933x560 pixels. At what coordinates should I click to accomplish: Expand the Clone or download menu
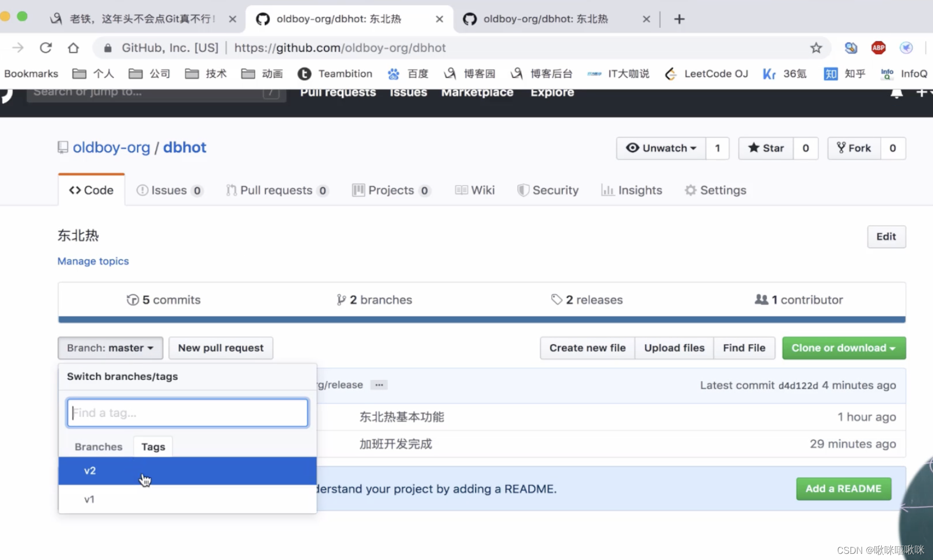click(844, 348)
